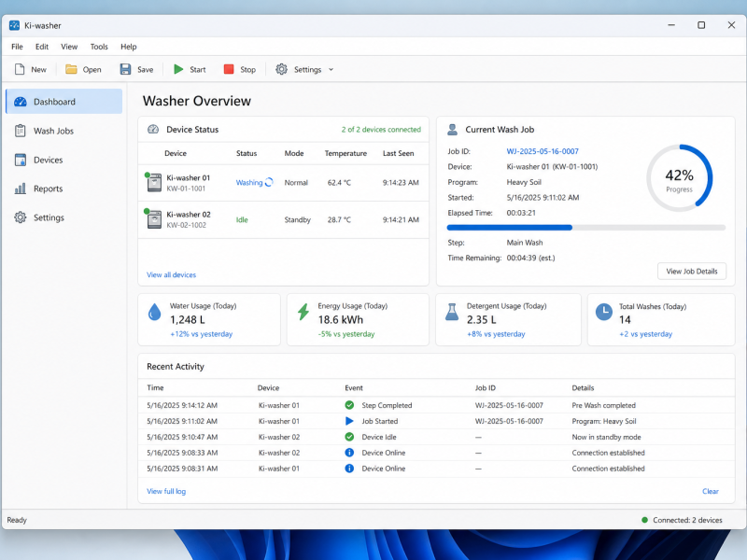Click the flask icon in Detergent Usage
This screenshot has width=747, height=560.
click(452, 312)
